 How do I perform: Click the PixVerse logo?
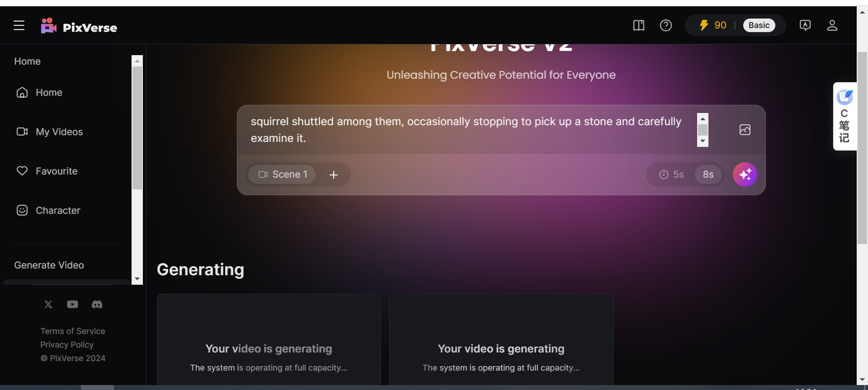click(79, 27)
